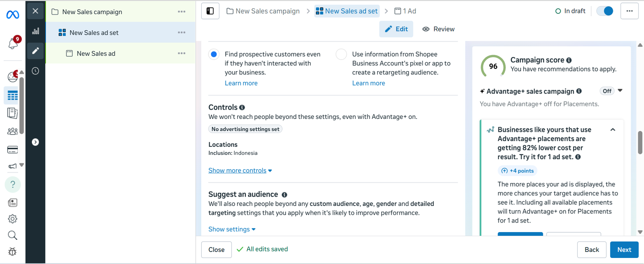
Task: Open New Sales campaign breadcrumb
Action: 263,11
